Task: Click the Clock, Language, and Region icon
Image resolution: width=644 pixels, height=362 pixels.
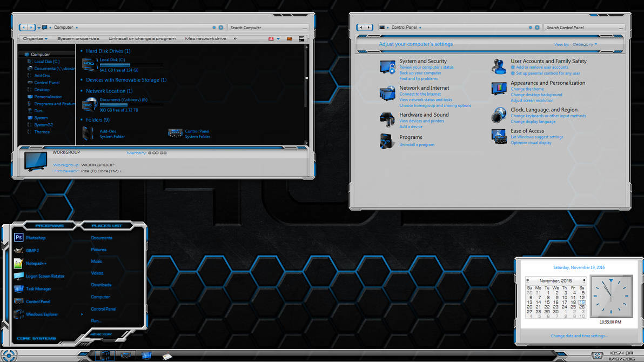Action: click(x=498, y=115)
